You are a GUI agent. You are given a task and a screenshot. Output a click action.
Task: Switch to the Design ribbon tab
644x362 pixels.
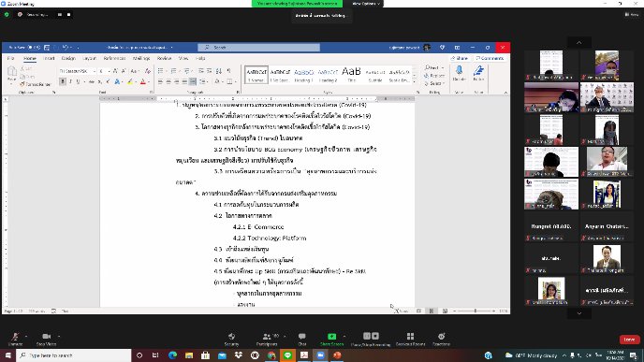coord(68,58)
